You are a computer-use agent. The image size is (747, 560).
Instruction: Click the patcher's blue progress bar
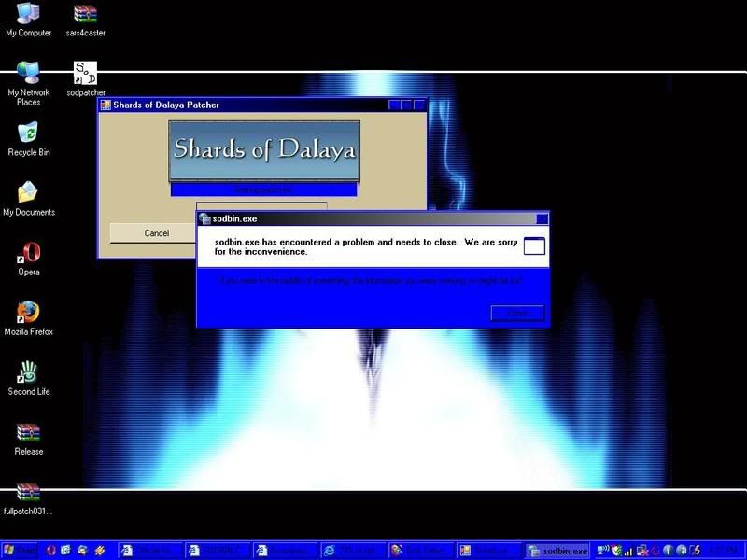coord(263,189)
